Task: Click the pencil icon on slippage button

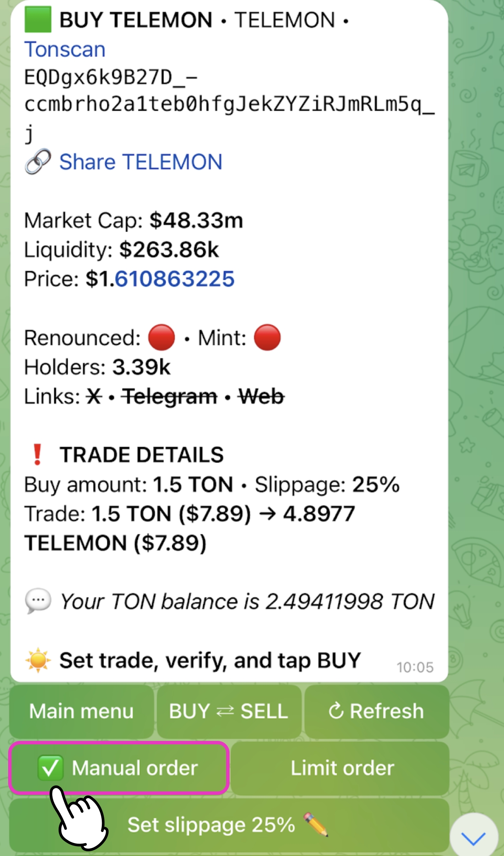Action: point(316,824)
